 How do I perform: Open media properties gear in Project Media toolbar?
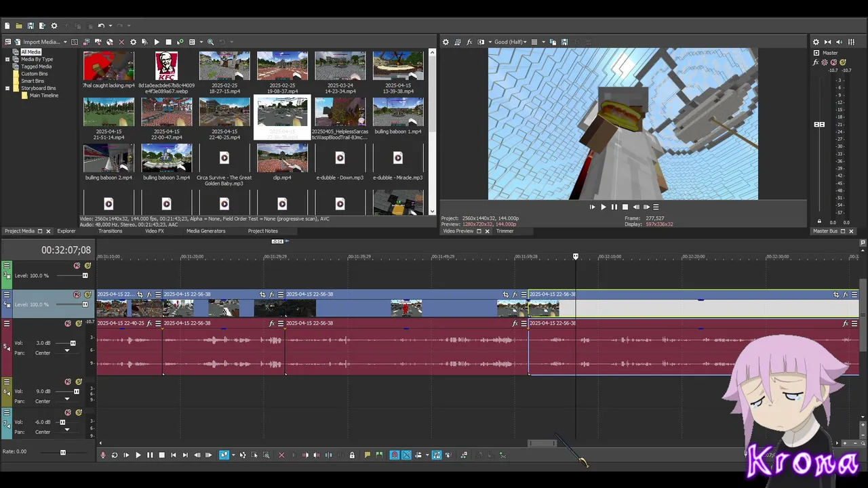coord(133,42)
